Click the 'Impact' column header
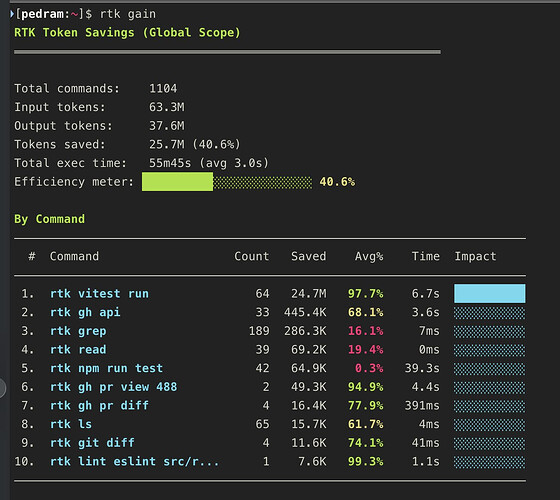Viewport: 560px width, 500px height. (475, 256)
